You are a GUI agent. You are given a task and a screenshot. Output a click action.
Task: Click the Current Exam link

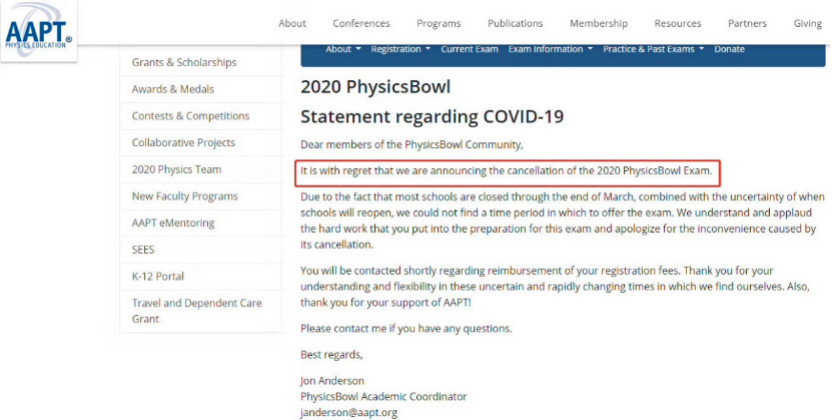469,49
